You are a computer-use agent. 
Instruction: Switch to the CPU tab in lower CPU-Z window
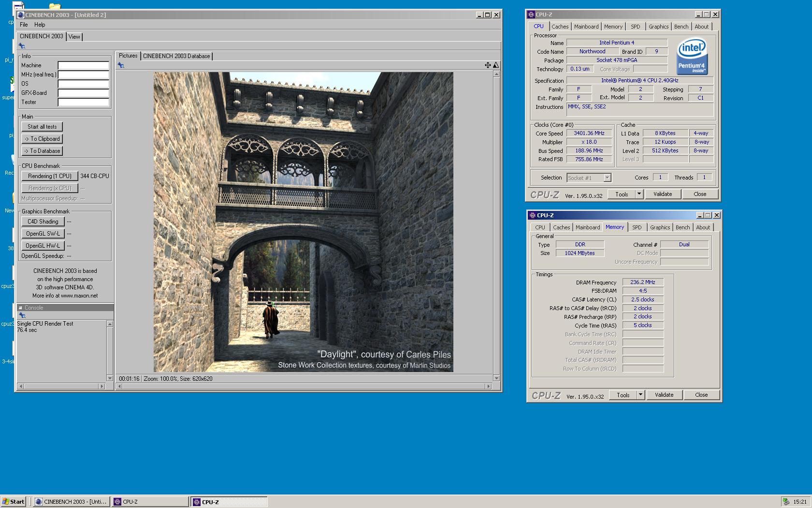click(540, 227)
